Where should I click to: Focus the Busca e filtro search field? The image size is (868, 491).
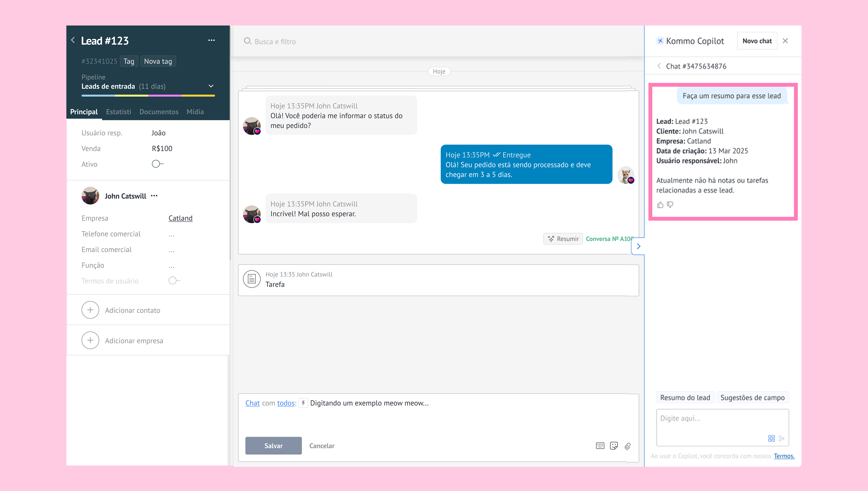click(438, 41)
